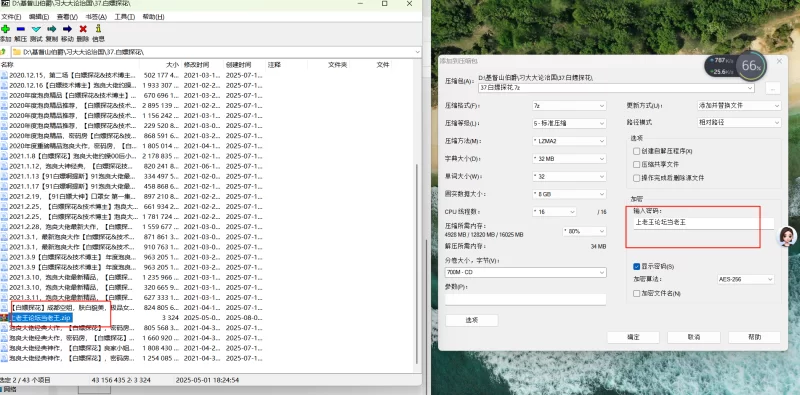Toggle 压缩共享文件 checkbox
Screen dimensions: 800x395
[636, 164]
